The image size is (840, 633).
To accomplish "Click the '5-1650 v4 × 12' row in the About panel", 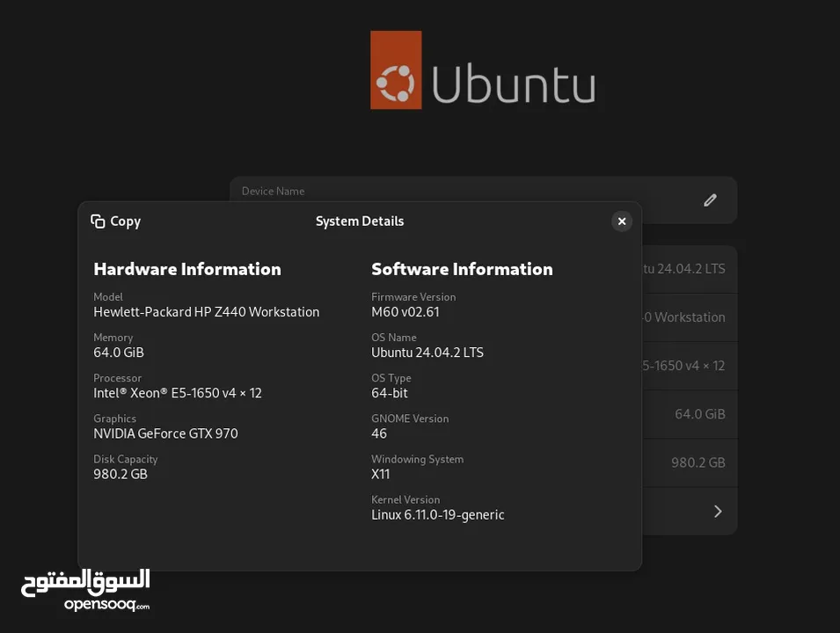I will click(690, 366).
